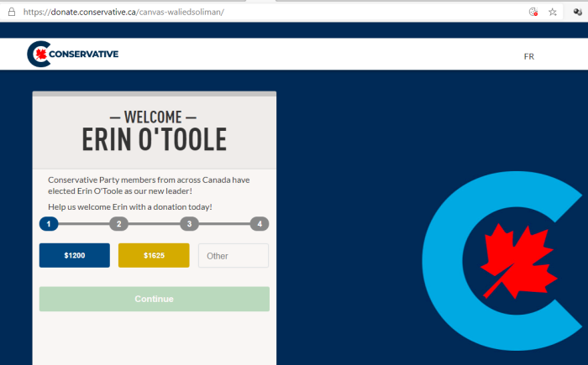Image resolution: width=588 pixels, height=365 pixels.
Task: Click the large blue C maple leaf graphic
Action: pyautogui.click(x=504, y=261)
